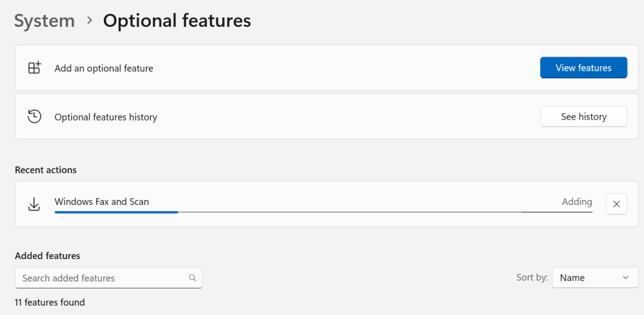Click the Optional features history clock icon
Viewport: 644px width, 315px height.
pyautogui.click(x=35, y=116)
